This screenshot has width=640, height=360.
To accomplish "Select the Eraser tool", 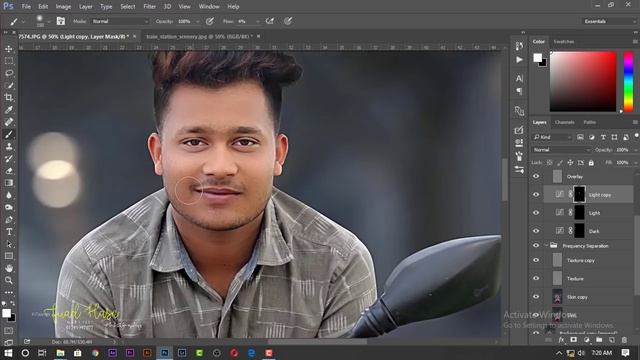I will point(9,171).
